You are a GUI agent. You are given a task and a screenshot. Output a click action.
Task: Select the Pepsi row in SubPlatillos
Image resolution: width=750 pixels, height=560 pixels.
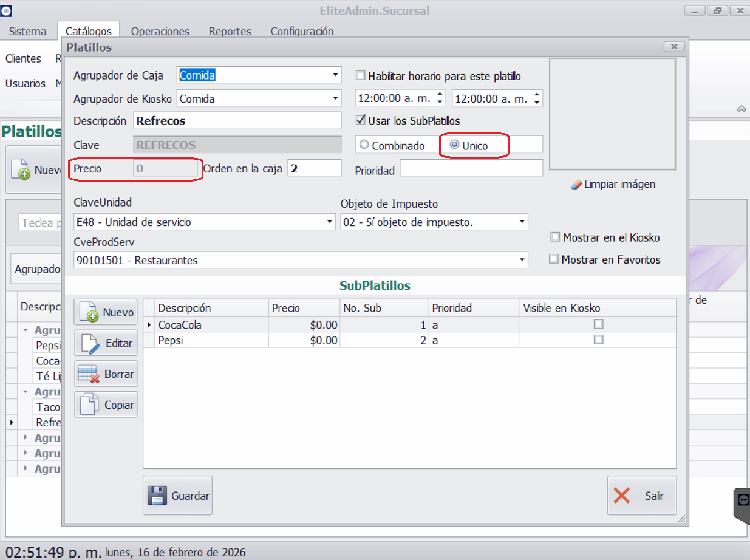click(x=213, y=341)
